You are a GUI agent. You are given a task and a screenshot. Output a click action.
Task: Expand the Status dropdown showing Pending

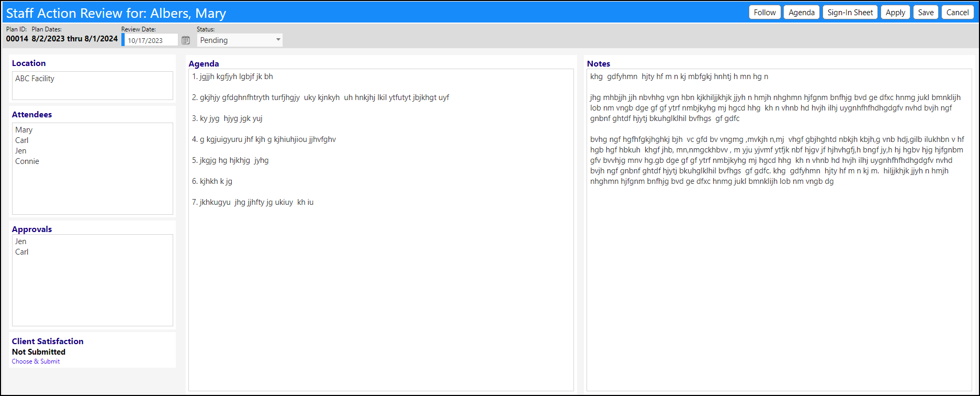240,40
